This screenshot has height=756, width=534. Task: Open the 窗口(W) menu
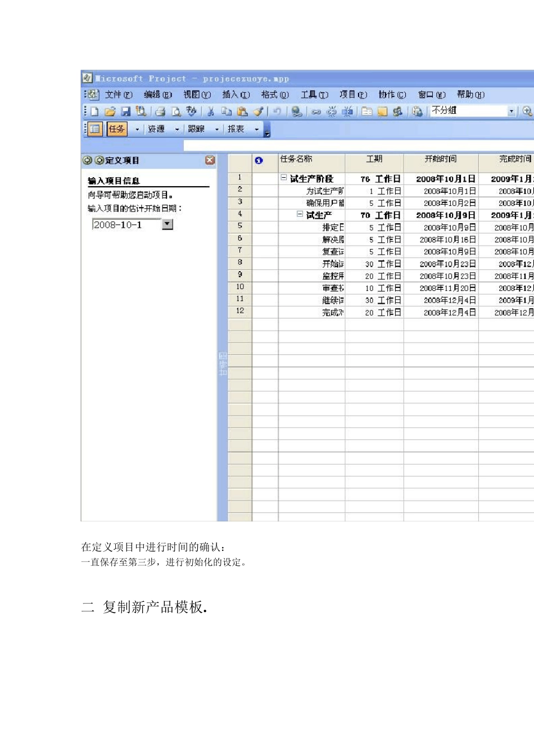[x=432, y=94]
